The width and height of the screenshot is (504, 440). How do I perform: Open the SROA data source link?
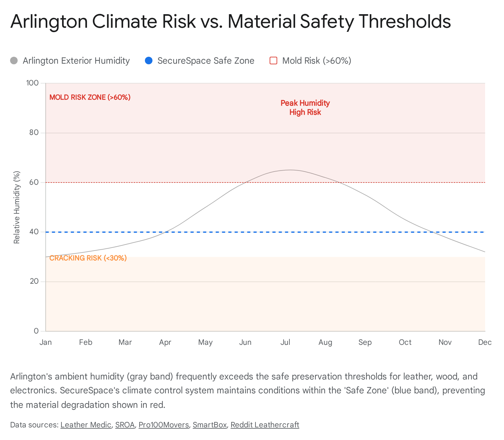tap(125, 425)
